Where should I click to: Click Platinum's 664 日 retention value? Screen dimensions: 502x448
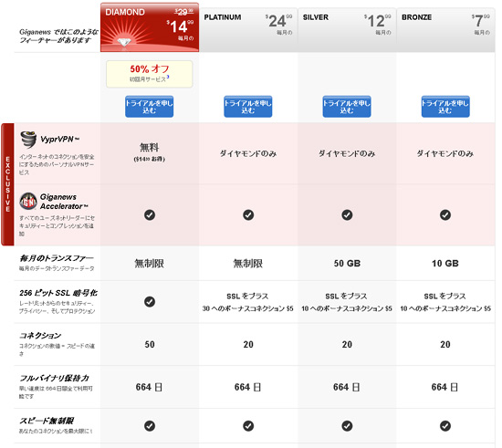click(x=247, y=387)
